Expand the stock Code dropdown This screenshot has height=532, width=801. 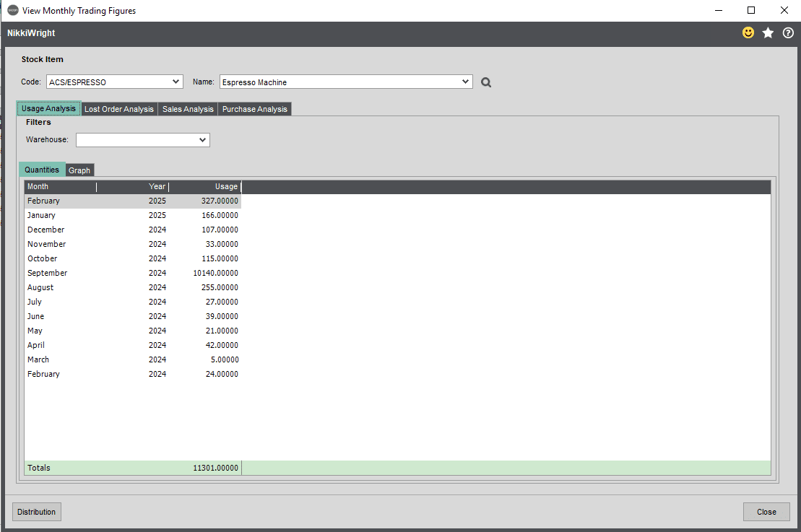pyautogui.click(x=176, y=82)
